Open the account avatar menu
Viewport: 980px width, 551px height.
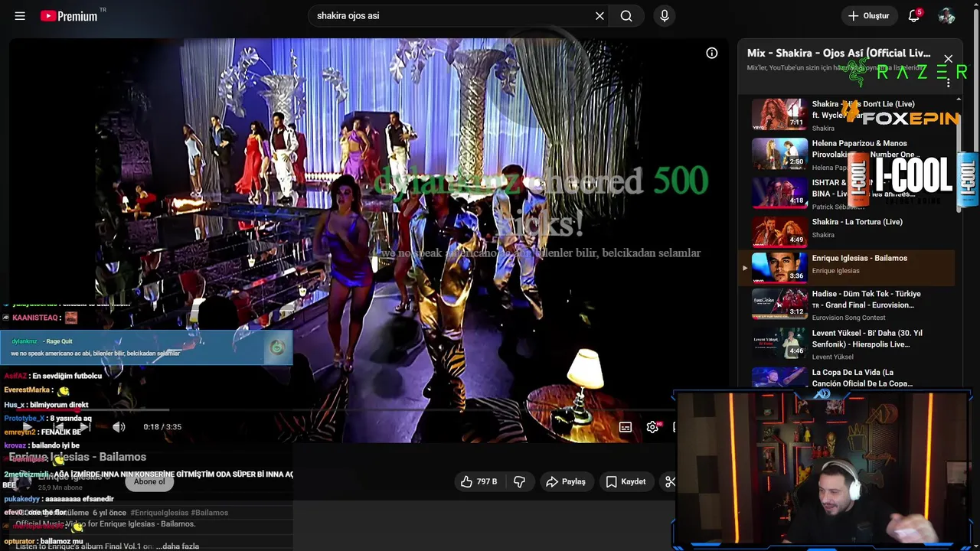pos(946,15)
